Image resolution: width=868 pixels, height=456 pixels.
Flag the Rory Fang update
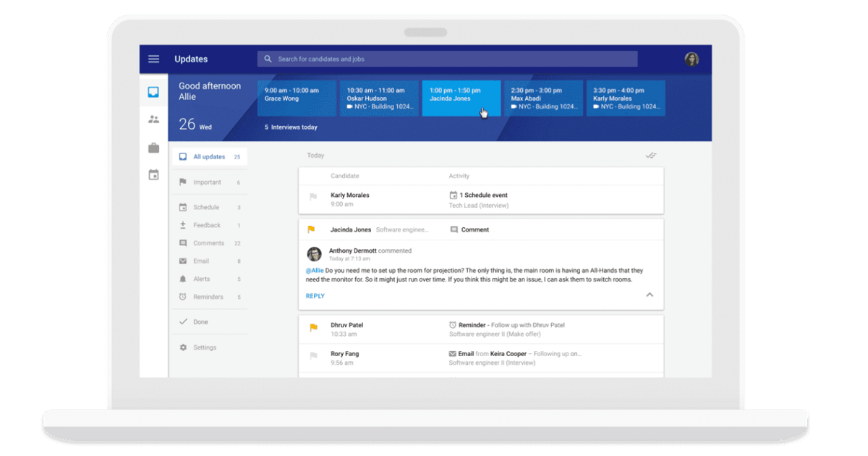point(313,356)
